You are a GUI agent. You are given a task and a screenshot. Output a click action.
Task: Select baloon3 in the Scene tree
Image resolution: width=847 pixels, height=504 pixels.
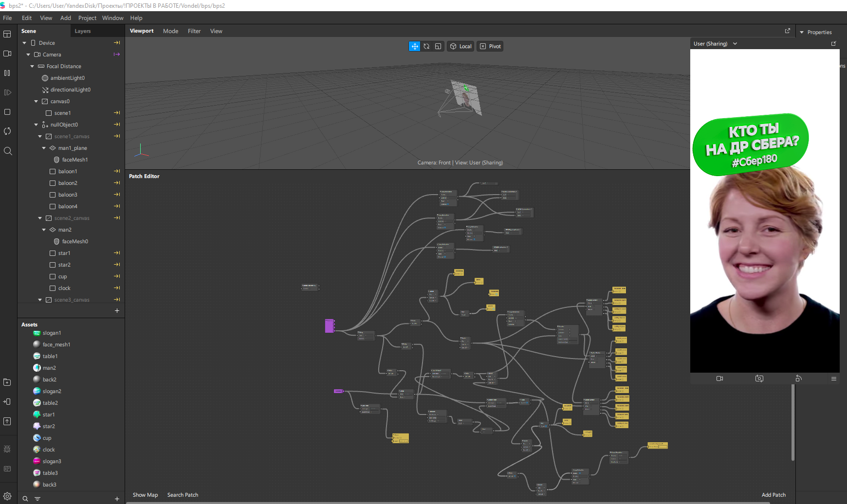68,195
